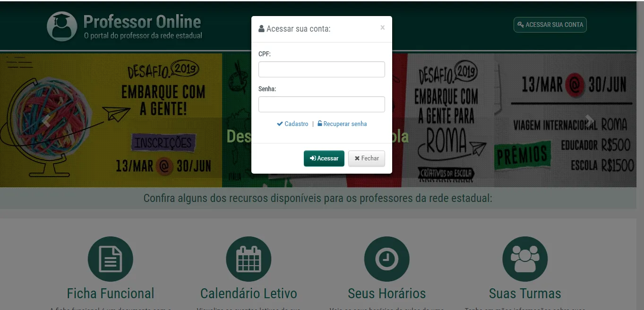This screenshot has width=644, height=310.
Task: Open the Ficha Funcional document icon
Action: pos(111,259)
